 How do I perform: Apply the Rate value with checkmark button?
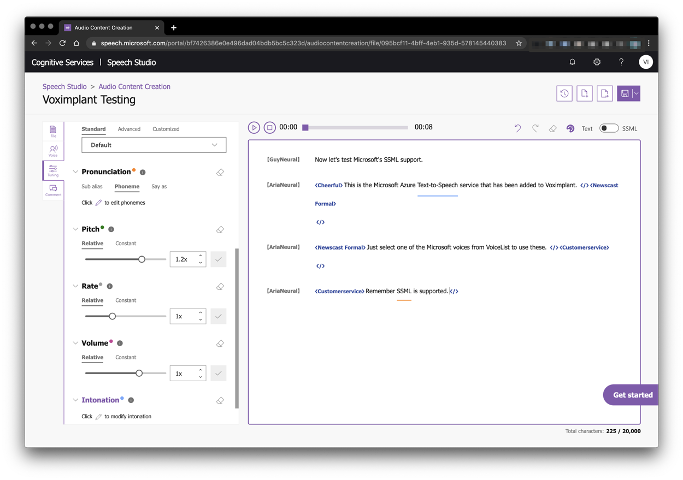click(218, 316)
